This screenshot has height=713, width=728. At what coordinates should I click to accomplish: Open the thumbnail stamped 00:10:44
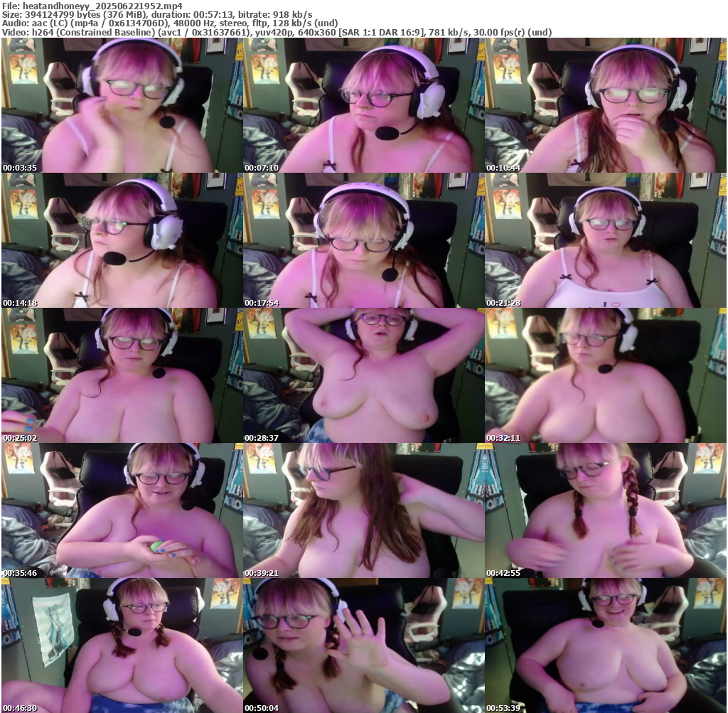pos(605,105)
